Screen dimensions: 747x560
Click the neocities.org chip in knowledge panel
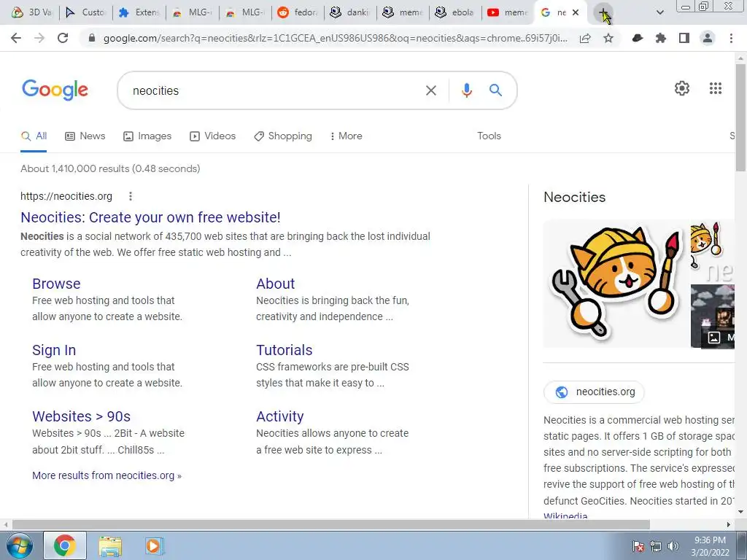point(594,392)
